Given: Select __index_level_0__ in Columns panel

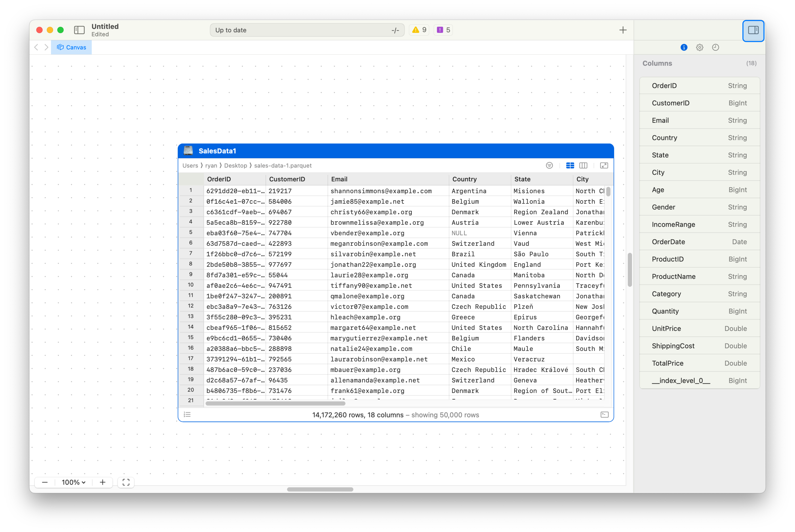Looking at the screenshot, I should [x=699, y=380].
